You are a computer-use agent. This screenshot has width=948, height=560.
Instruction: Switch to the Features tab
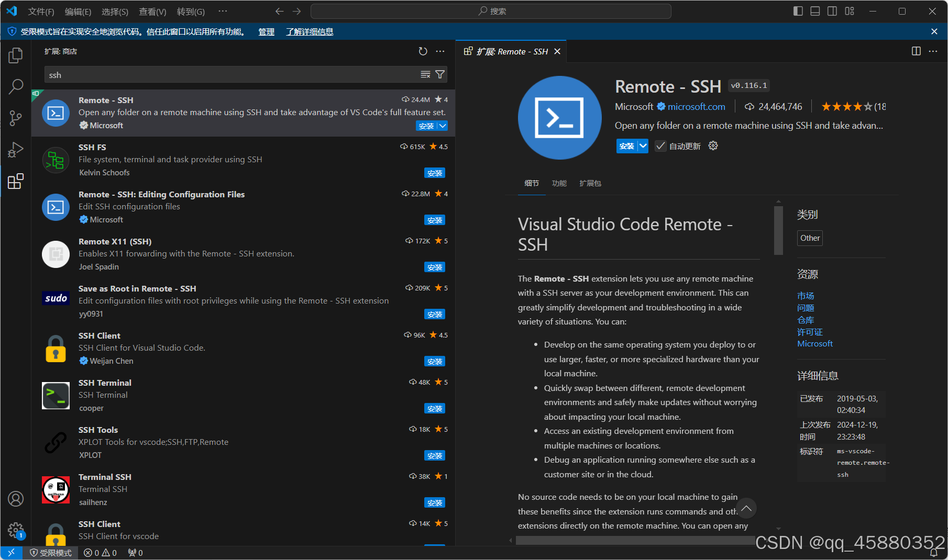(x=559, y=183)
